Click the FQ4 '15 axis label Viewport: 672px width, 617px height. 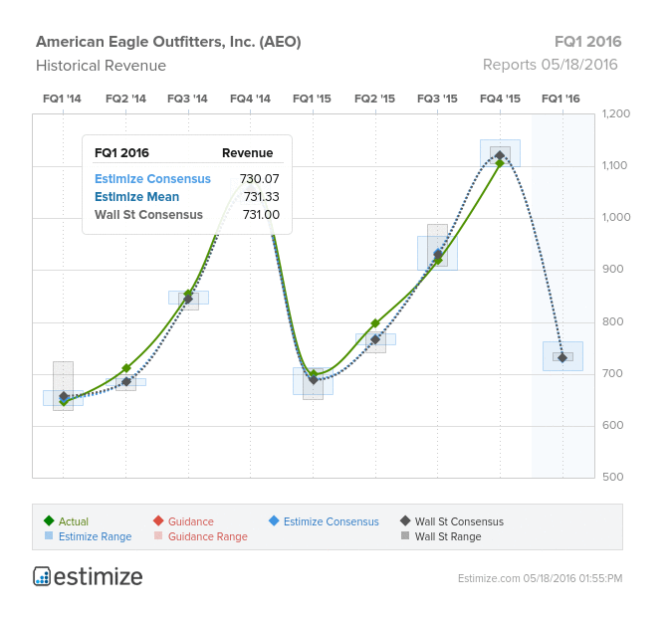coord(500,99)
